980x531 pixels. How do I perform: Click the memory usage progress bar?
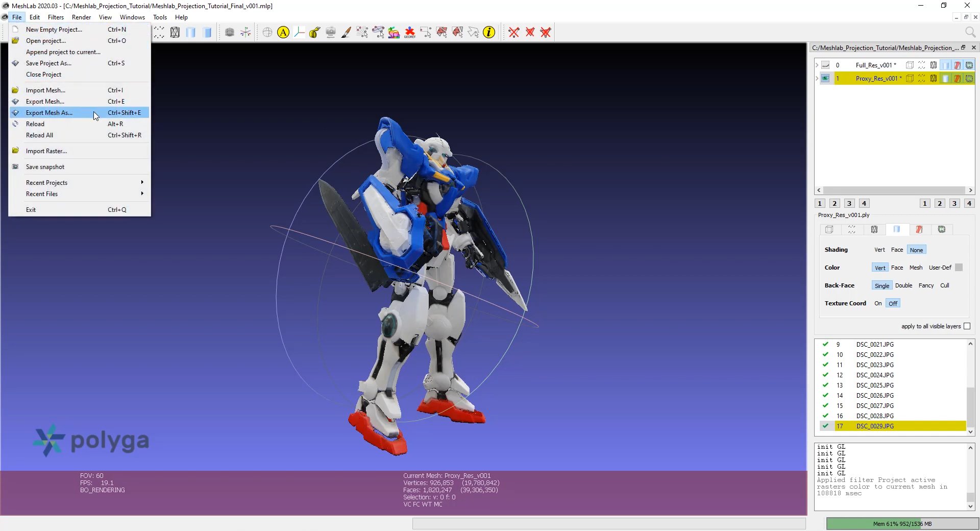pos(902,523)
